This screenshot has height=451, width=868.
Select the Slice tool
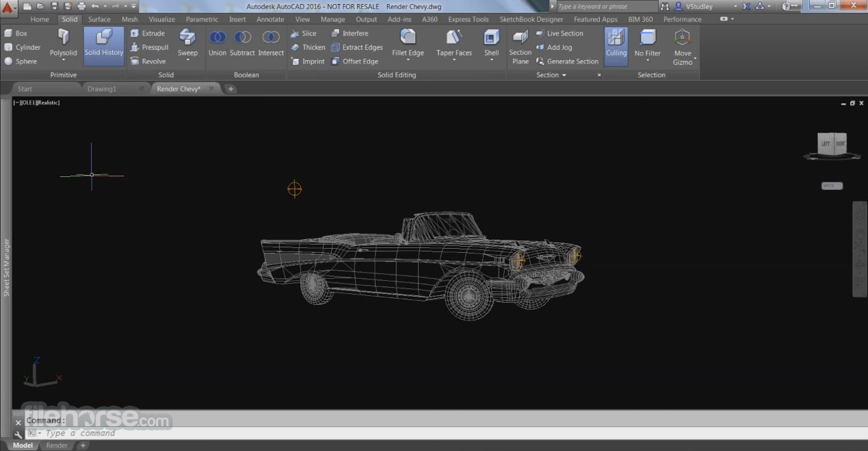pos(303,33)
